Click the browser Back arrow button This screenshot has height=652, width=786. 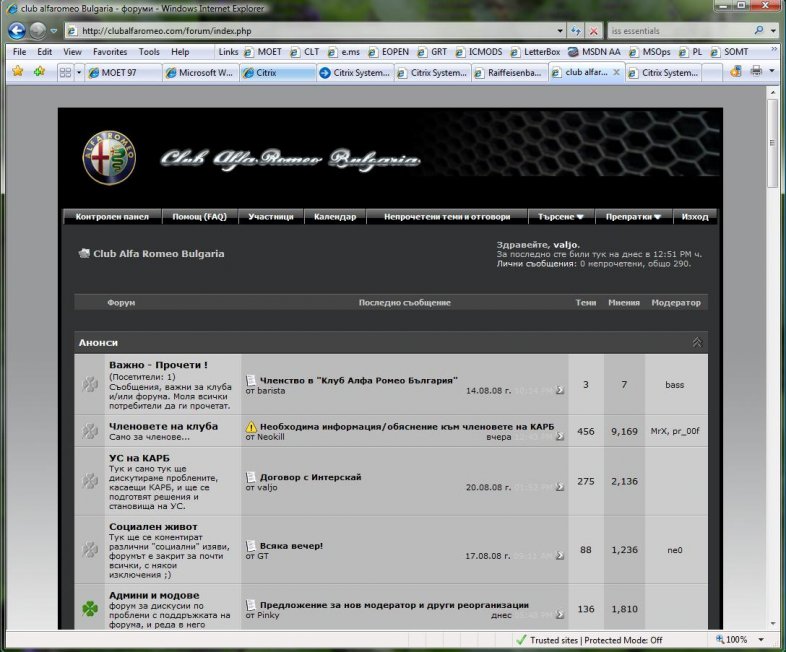pyautogui.click(x=17, y=30)
